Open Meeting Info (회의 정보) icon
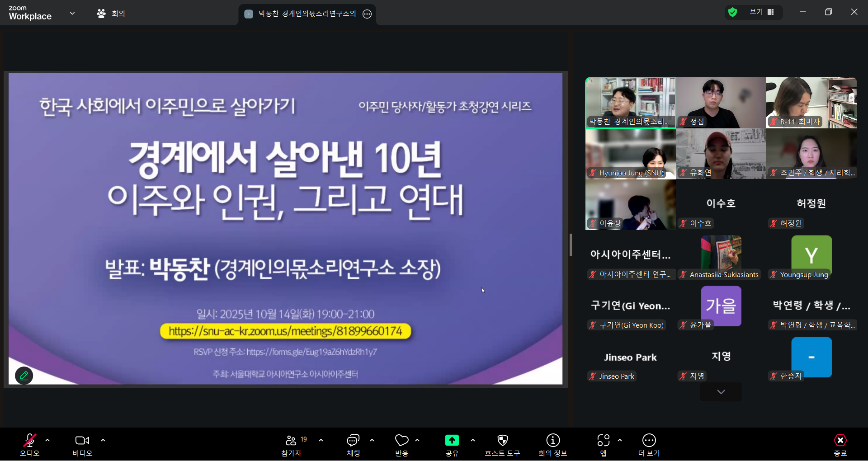Viewport: 868px width, 461px height. 552,441
